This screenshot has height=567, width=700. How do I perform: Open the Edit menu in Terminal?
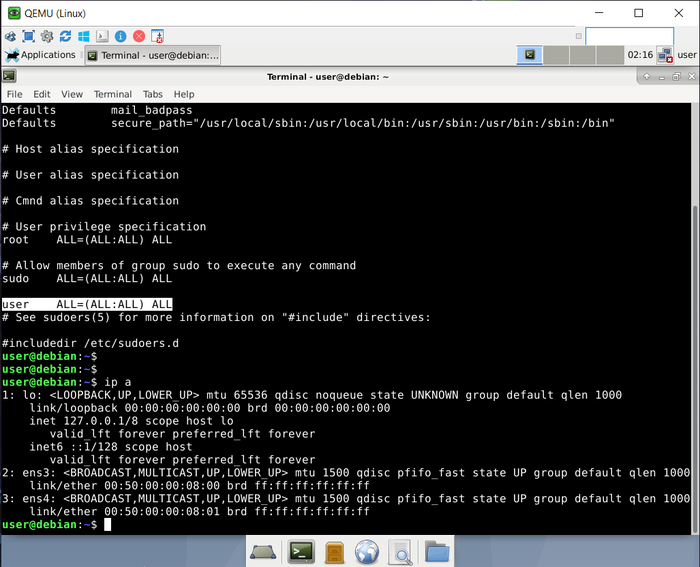[x=42, y=94]
